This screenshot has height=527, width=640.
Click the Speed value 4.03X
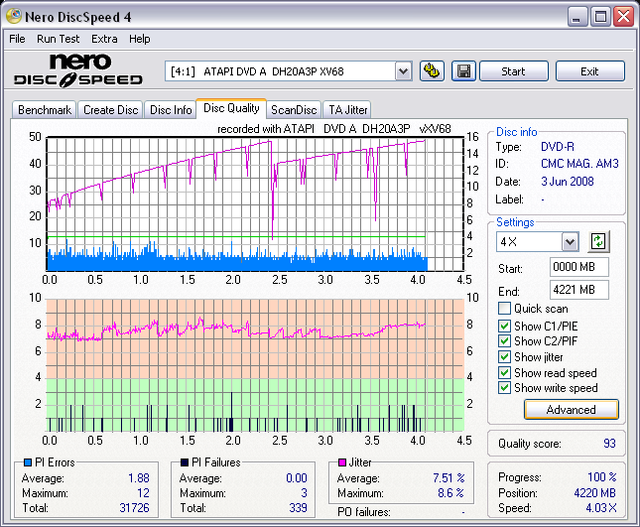coord(601,508)
